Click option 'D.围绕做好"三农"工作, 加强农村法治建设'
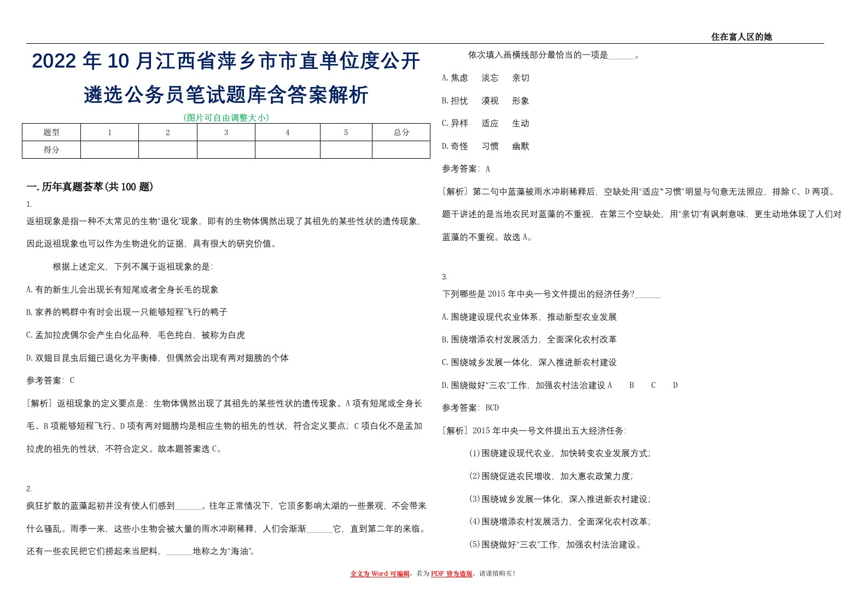Image resolution: width=868 pixels, height=614 pixels. pyautogui.click(x=524, y=385)
